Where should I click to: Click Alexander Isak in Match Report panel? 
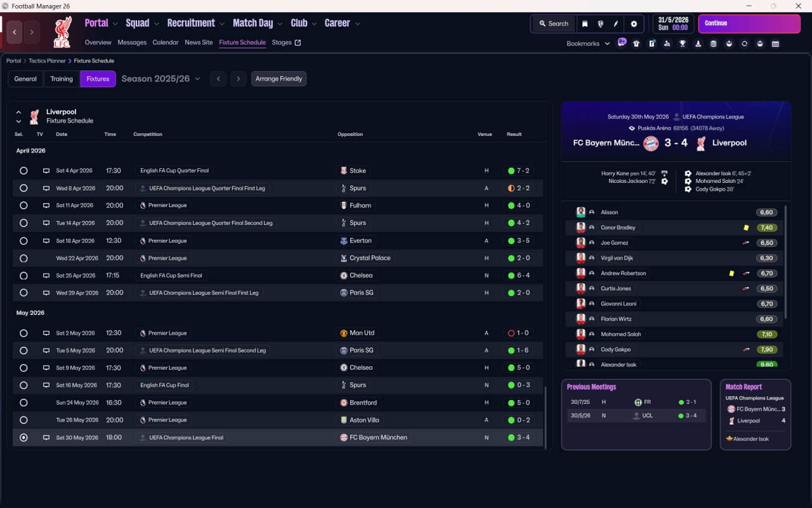click(750, 439)
